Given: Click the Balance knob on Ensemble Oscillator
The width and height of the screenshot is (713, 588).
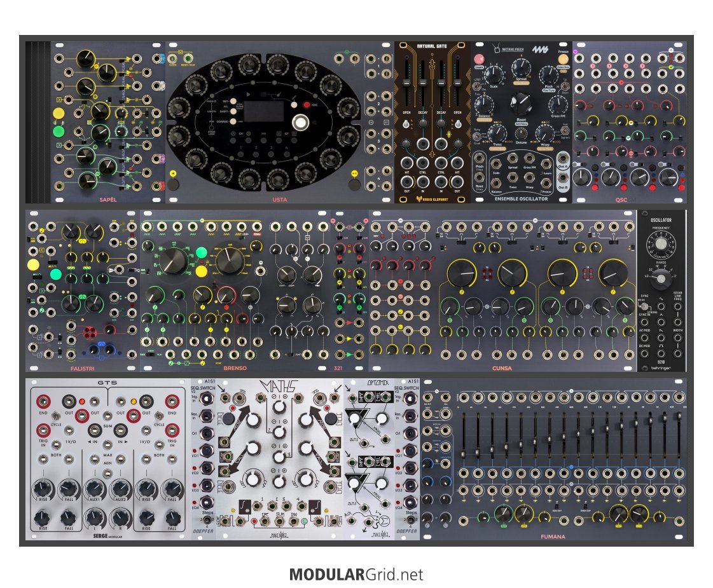Looking at the screenshot, I should coord(485,105).
